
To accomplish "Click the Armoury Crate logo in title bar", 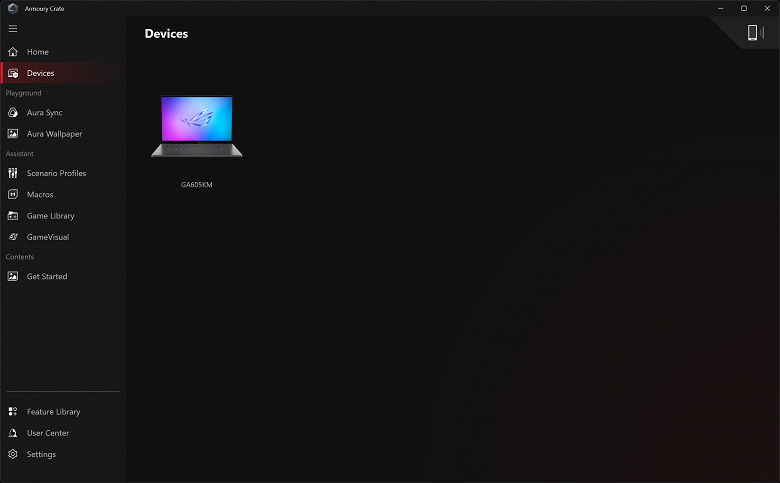I will click(13, 8).
